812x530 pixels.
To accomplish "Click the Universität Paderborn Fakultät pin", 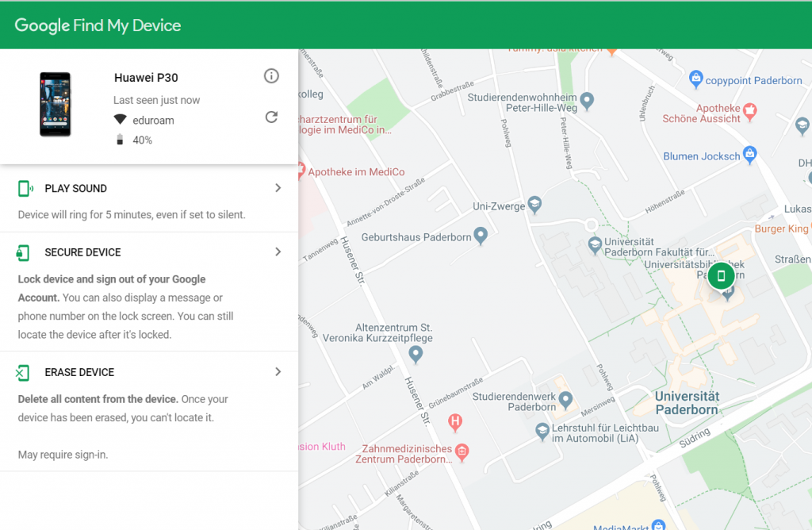I will click(595, 244).
